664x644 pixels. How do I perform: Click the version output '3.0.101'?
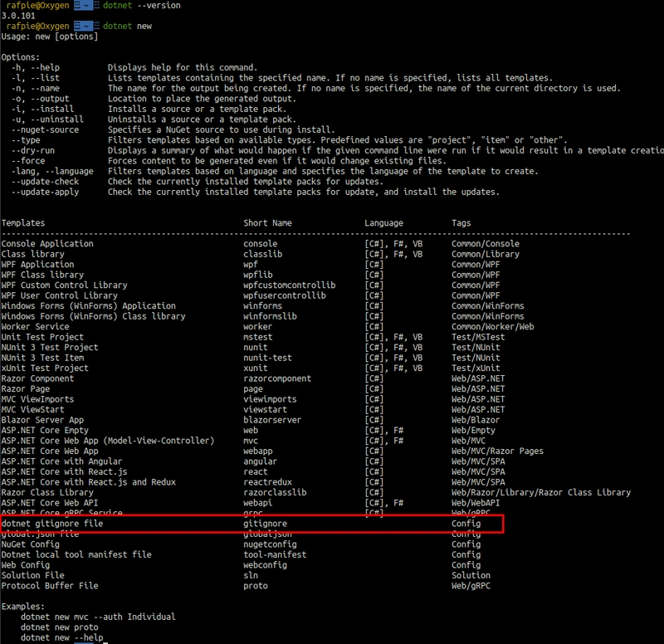(18, 16)
